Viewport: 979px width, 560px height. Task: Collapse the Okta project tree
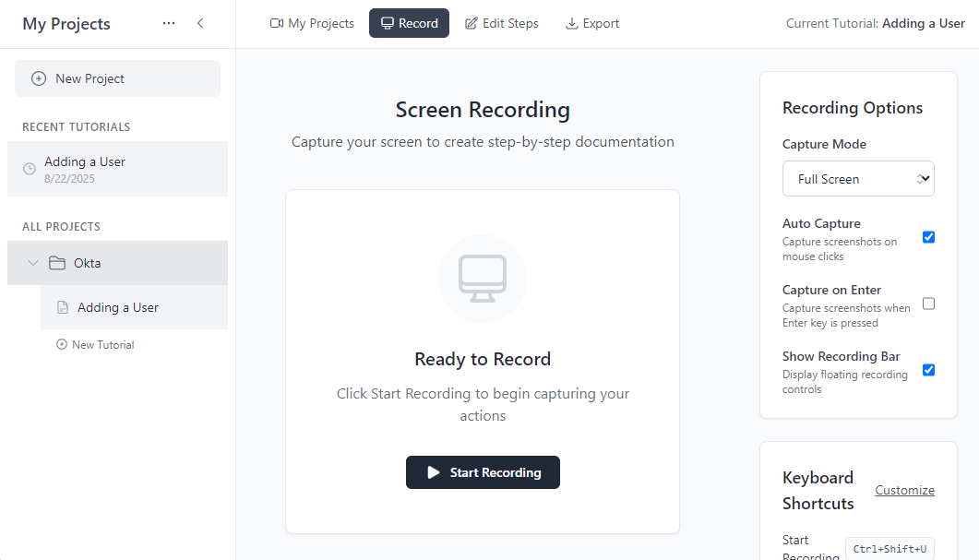coord(33,263)
